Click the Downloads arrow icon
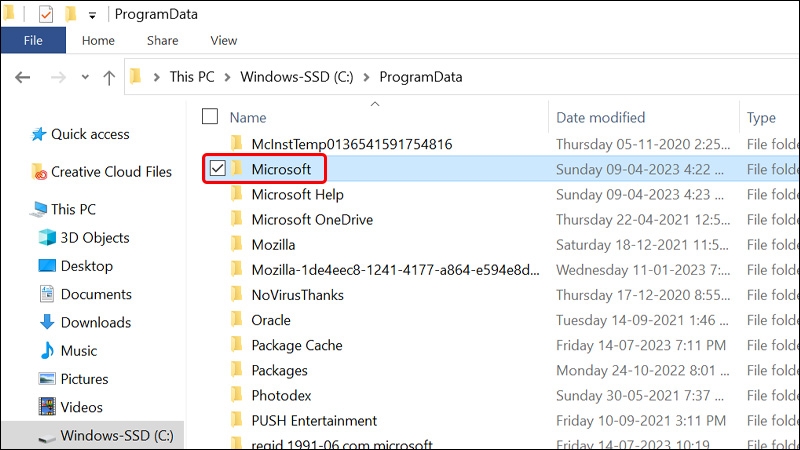Image resolution: width=800 pixels, height=450 pixels. (x=47, y=322)
